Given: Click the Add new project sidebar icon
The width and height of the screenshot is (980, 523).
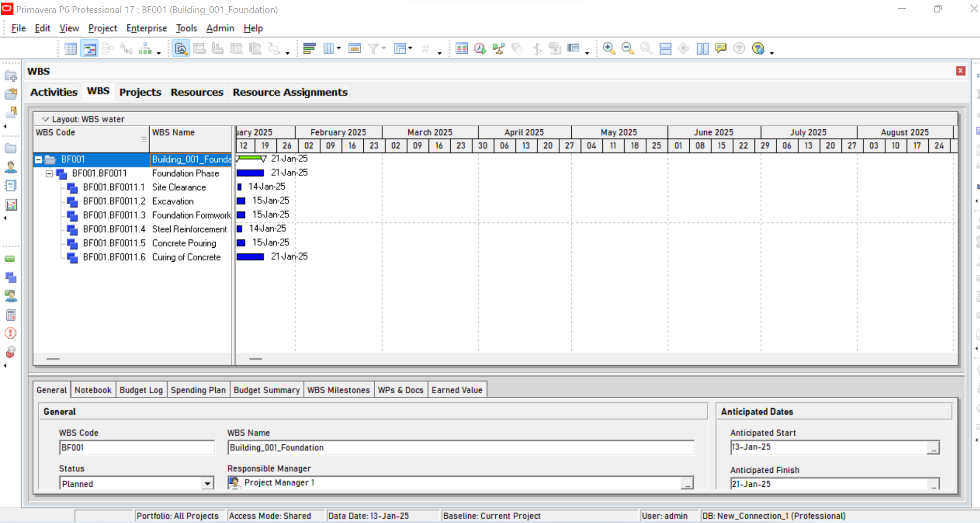Looking at the screenshot, I should [x=10, y=76].
